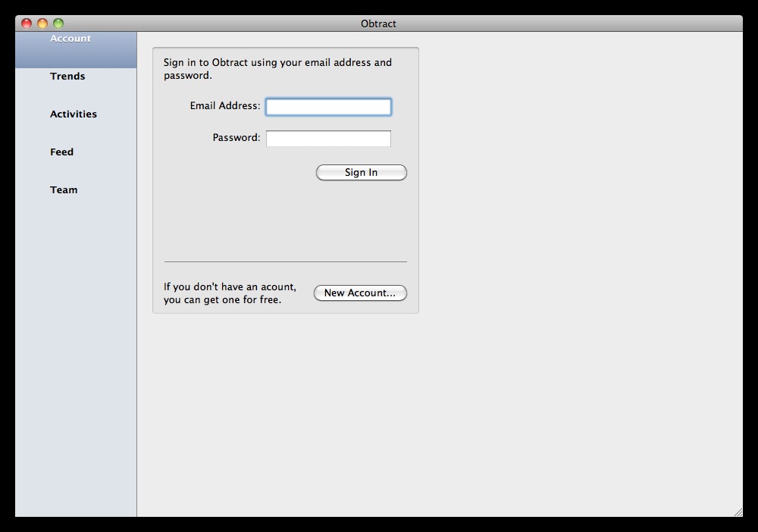Focus the Email Address field
The image size is (758, 532).
pos(328,107)
